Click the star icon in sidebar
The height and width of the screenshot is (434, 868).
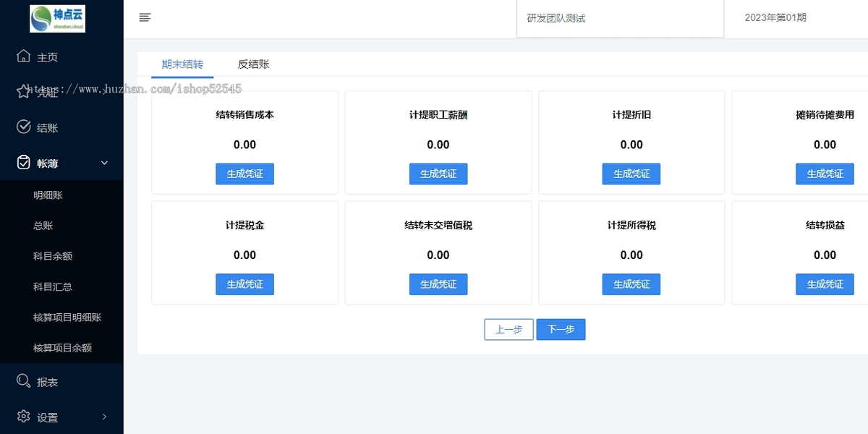click(23, 92)
